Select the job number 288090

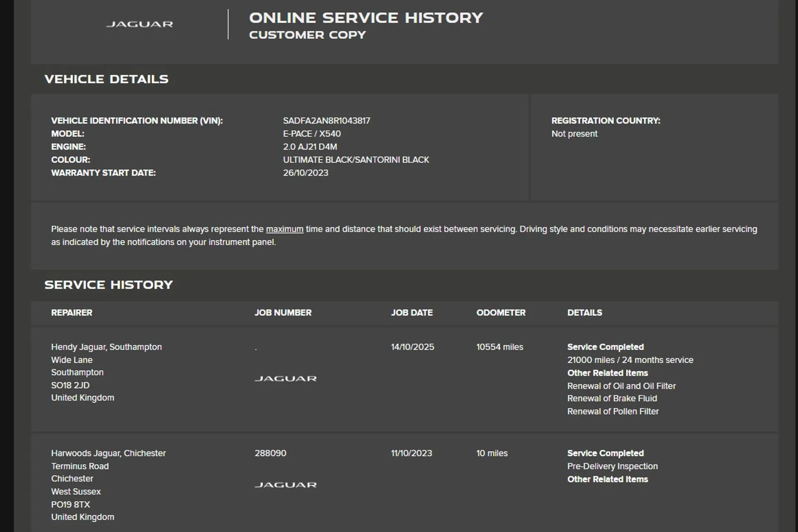click(x=271, y=453)
